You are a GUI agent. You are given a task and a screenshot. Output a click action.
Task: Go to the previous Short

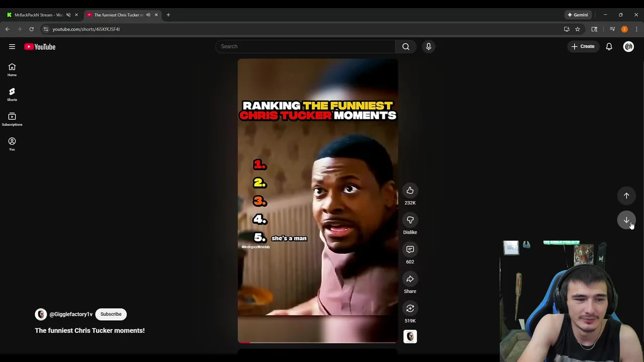coord(626,196)
